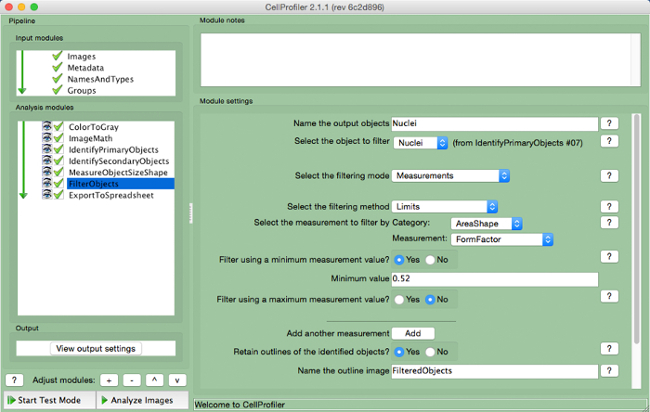
Task: Click the green checkmark next to ImageMath
Action: [x=58, y=138]
